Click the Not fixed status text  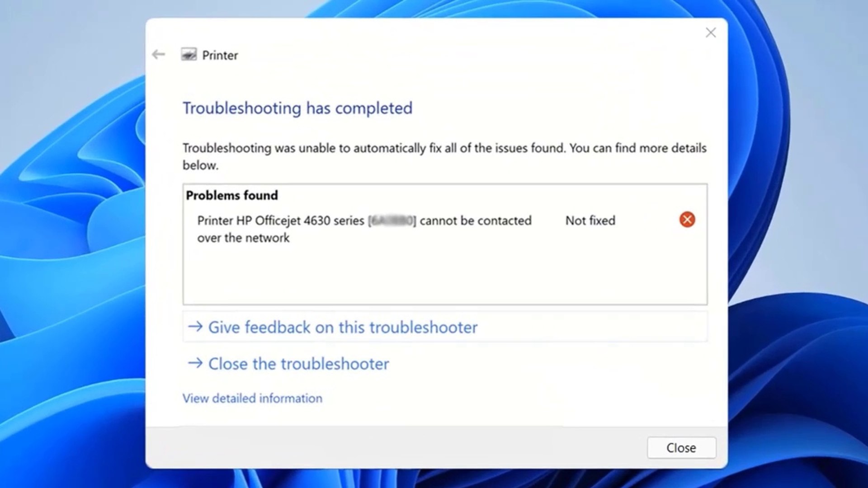tap(590, 221)
